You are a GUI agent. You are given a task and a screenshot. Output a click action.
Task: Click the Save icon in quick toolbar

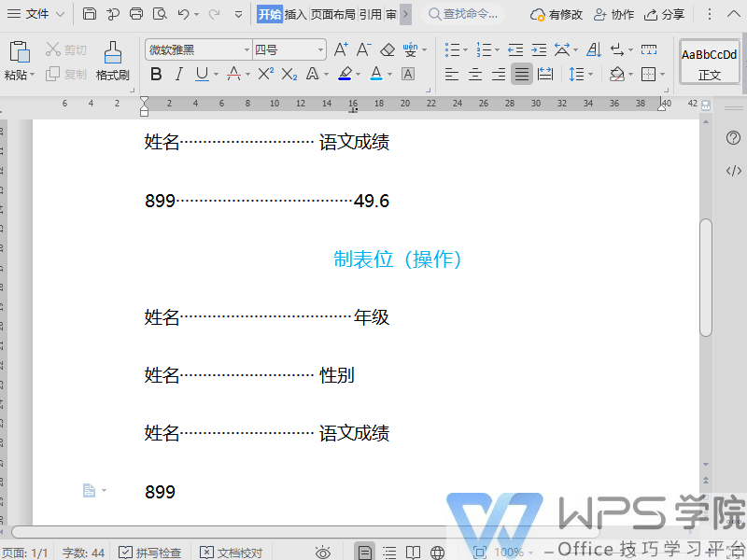pos(90,14)
